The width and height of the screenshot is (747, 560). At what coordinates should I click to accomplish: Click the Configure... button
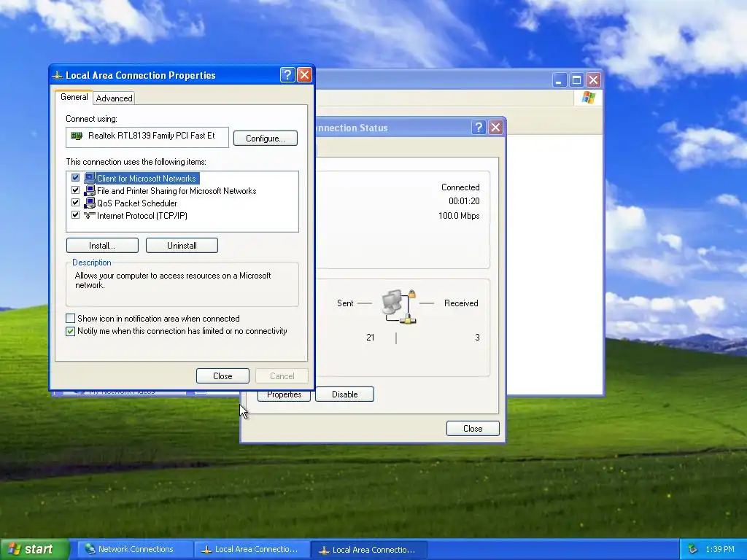[x=266, y=138]
